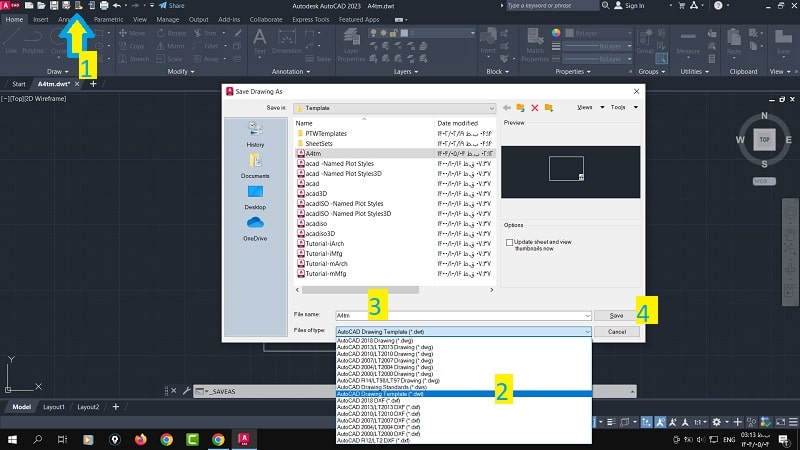Enable Update sheet and view thumbnails now
Image resolution: width=800 pixels, height=450 pixels.
[509, 242]
